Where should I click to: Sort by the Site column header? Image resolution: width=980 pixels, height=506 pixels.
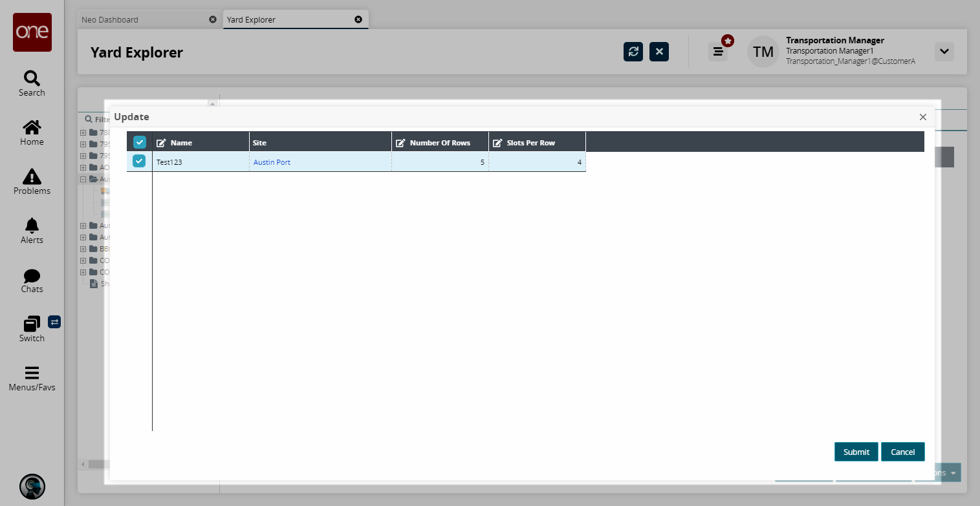[320, 142]
